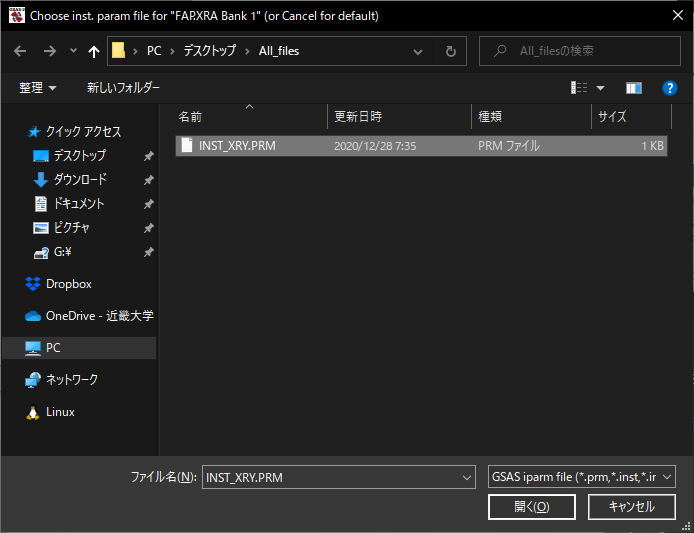Viewport: 694px width, 533px height.
Task: Open the 整理 menu
Action: pyautogui.click(x=38, y=88)
